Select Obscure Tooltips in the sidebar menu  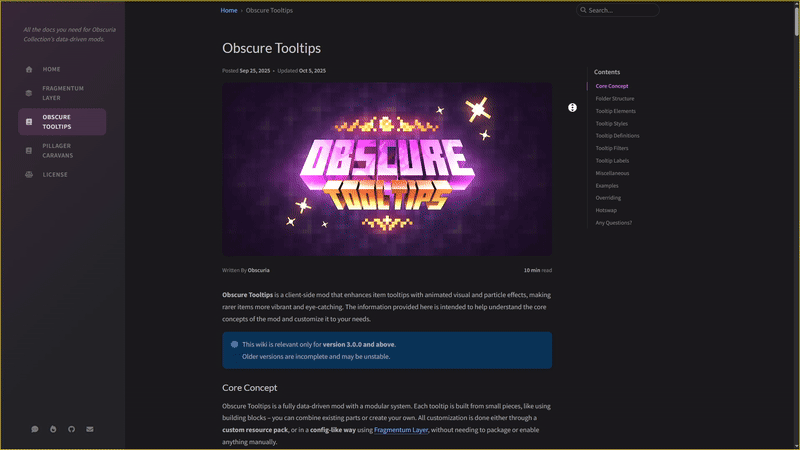click(x=63, y=122)
